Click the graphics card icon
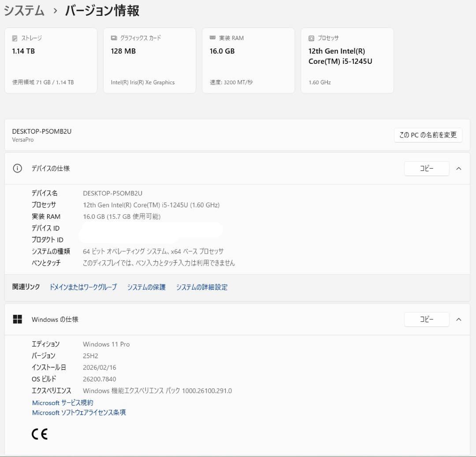Viewport: 476px width, 457px height. click(114, 38)
